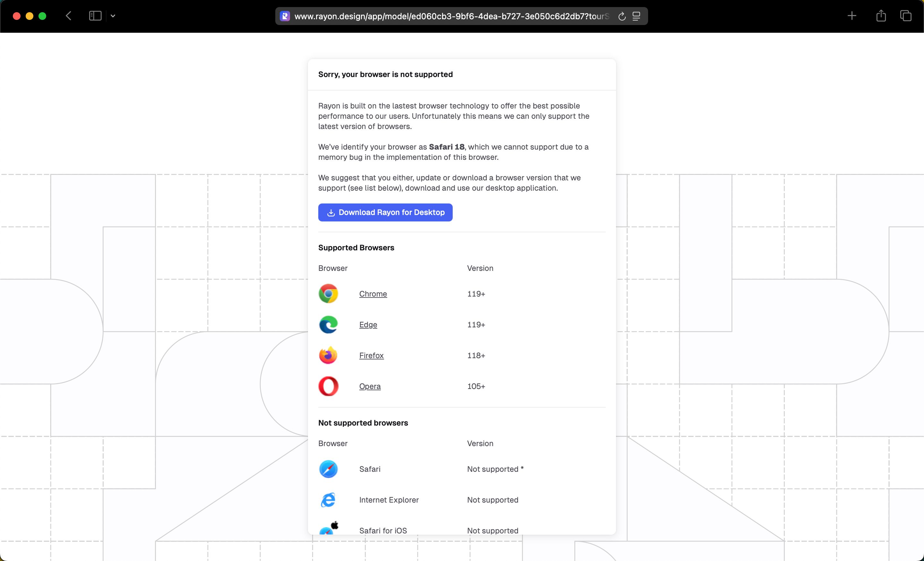The width and height of the screenshot is (924, 561).
Task: Click the back navigation arrow
Action: click(x=70, y=16)
